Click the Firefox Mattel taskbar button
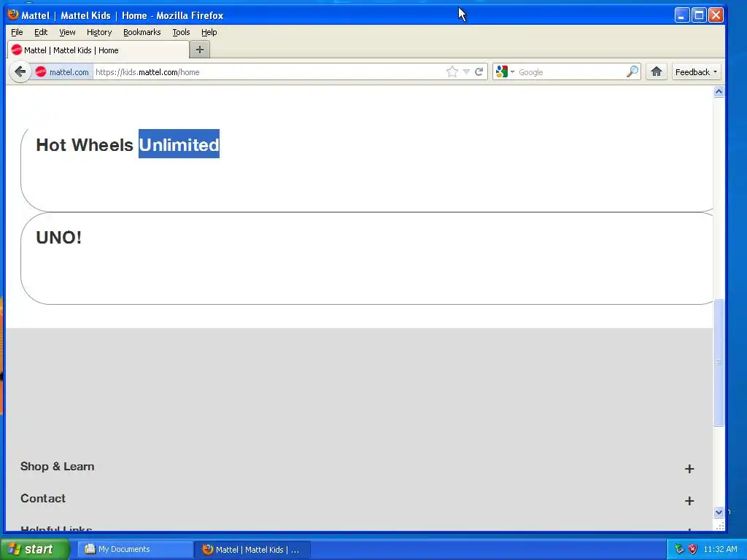This screenshot has height=560, width=747. point(252,550)
